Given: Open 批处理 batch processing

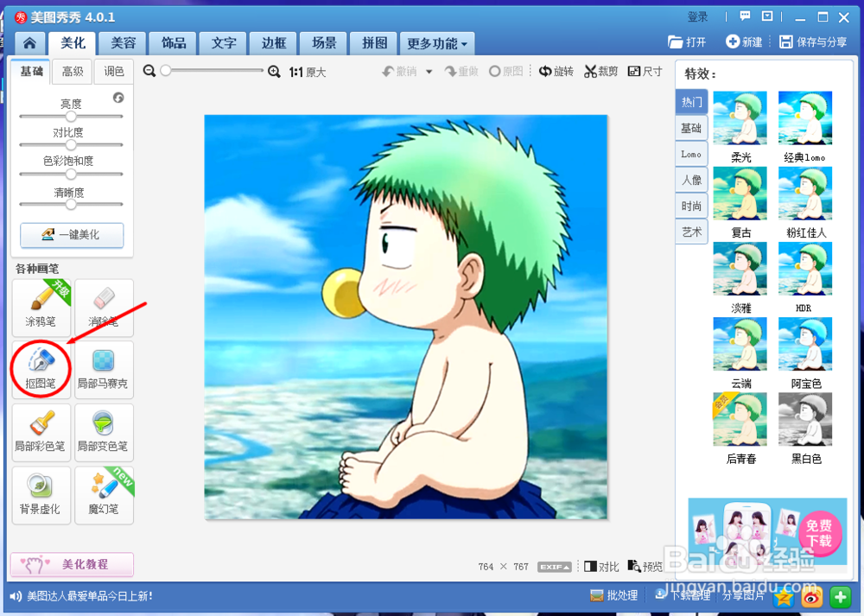Looking at the screenshot, I should [613, 595].
